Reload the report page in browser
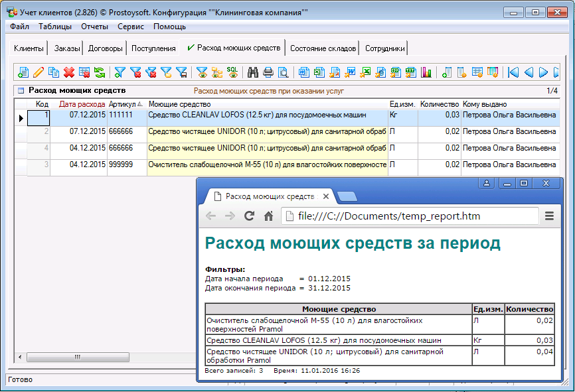Image resolution: width=575 pixels, height=392 pixels. (x=250, y=216)
